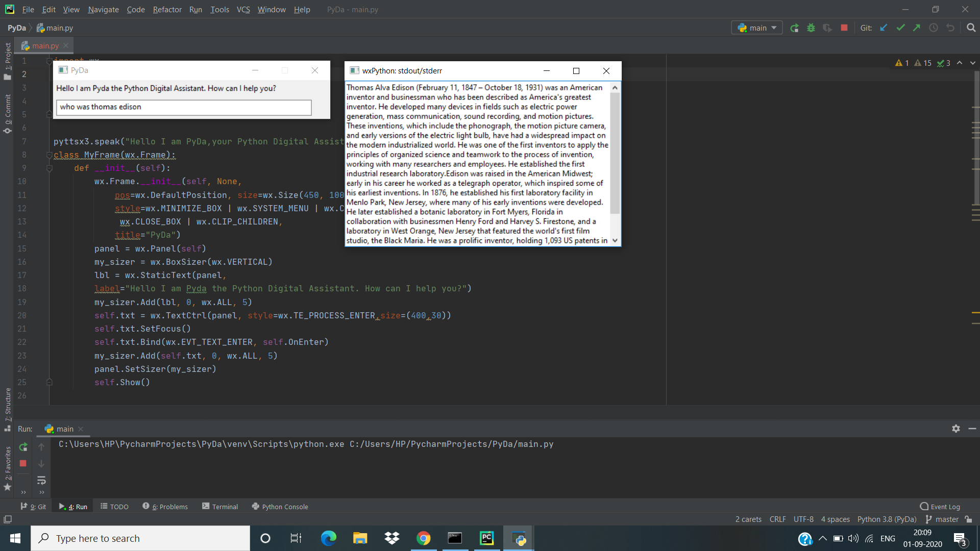Open Microsoft Edge from taskbar
980x551 pixels.
328,538
